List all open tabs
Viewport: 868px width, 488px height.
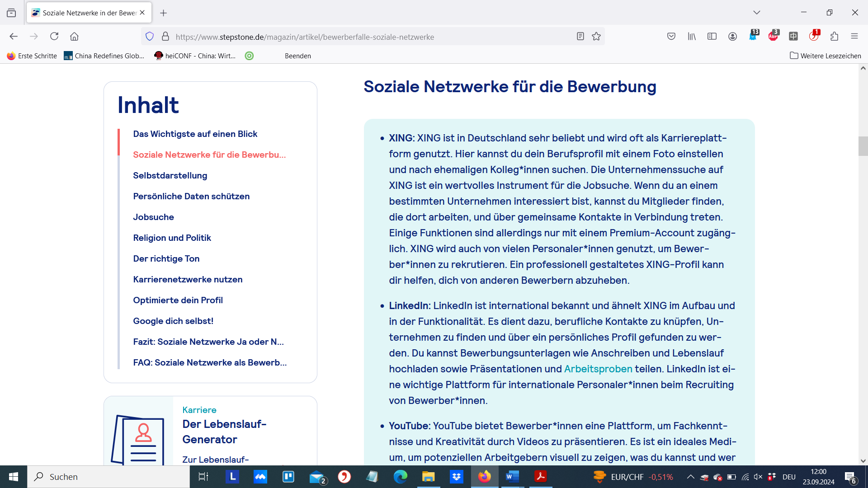coord(757,13)
